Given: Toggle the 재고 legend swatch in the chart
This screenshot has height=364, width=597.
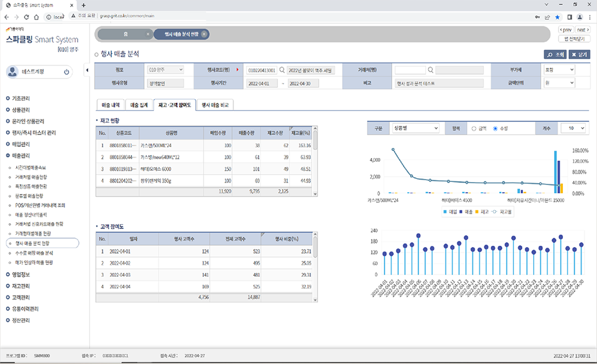Looking at the screenshot, I should (476, 212).
